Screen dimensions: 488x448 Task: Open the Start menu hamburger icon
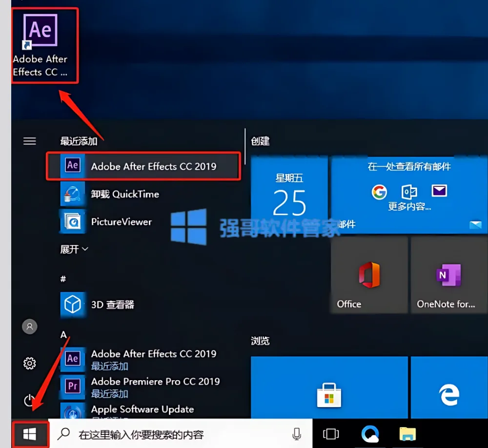[30, 141]
